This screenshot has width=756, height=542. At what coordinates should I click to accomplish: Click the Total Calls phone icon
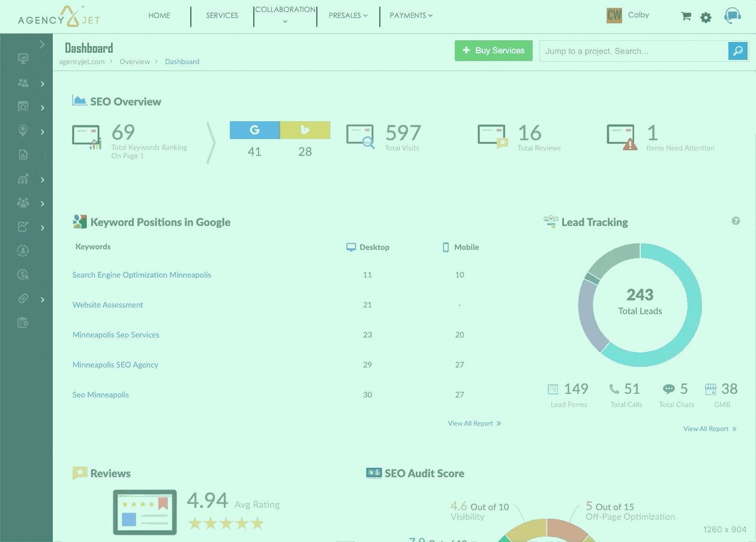614,389
